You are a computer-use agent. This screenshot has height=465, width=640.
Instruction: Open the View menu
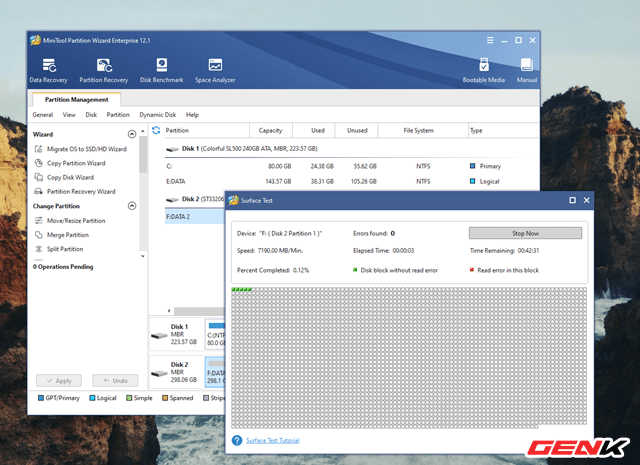[69, 115]
